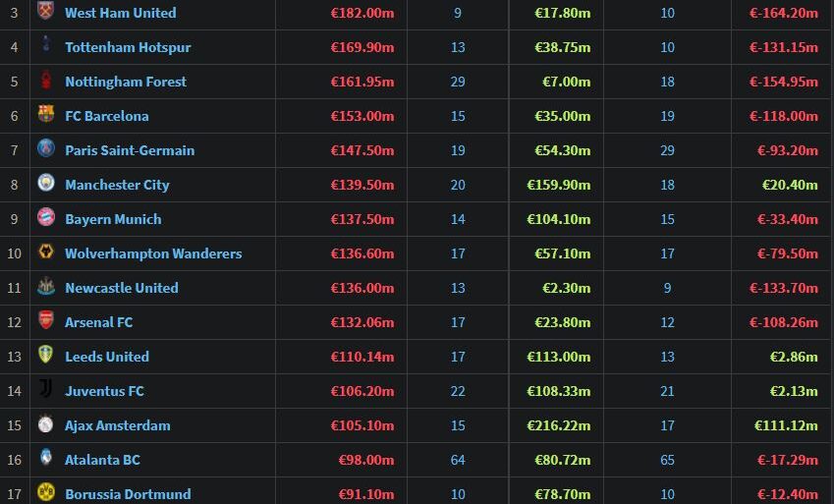Click the Nottingham Forest crest icon
Viewport: 834px width, 504px height.
[45, 81]
